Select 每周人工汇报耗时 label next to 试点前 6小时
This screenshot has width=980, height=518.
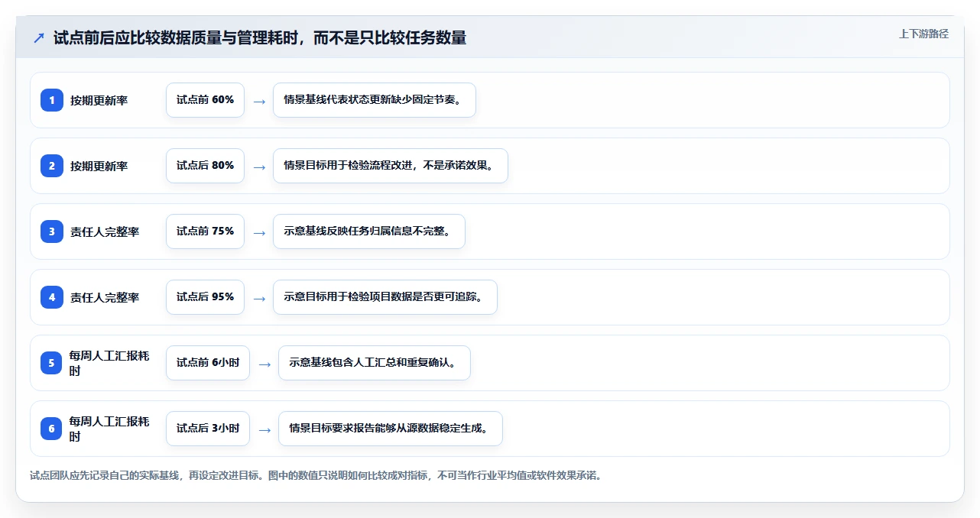109,363
